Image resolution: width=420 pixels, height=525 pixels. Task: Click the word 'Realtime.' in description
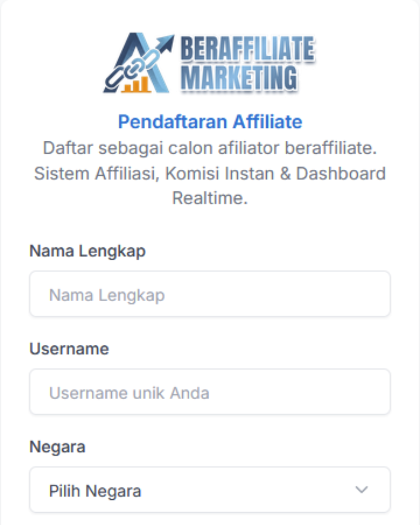pos(210,199)
